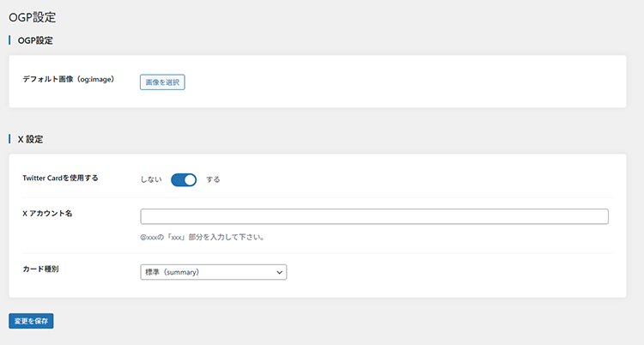The image size is (644, 345).
Task: Click the blue accent bar beside X 設定
Action: pos(9,138)
